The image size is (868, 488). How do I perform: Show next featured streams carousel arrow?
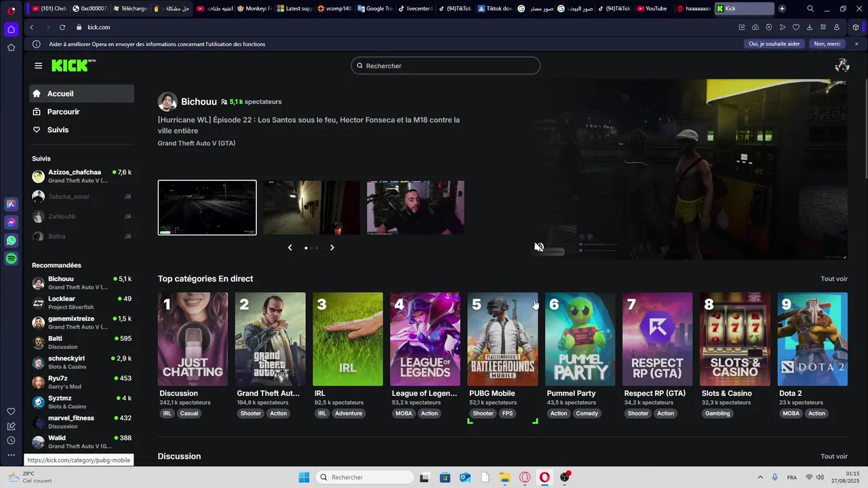[x=332, y=248]
